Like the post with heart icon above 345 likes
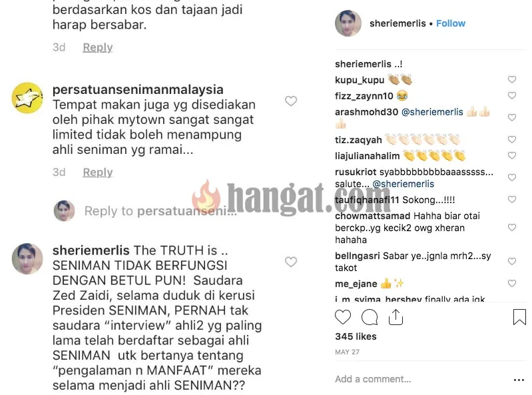This screenshot has height=395, width=532. click(x=343, y=317)
